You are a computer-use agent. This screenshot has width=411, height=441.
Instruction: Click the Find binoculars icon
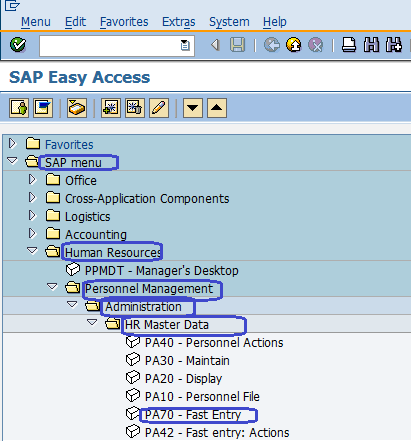click(371, 45)
